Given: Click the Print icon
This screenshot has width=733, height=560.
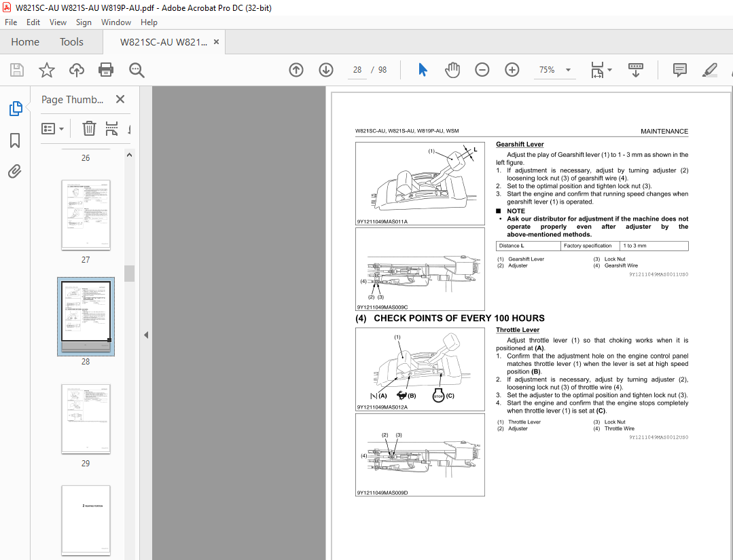Looking at the screenshot, I should 106,70.
